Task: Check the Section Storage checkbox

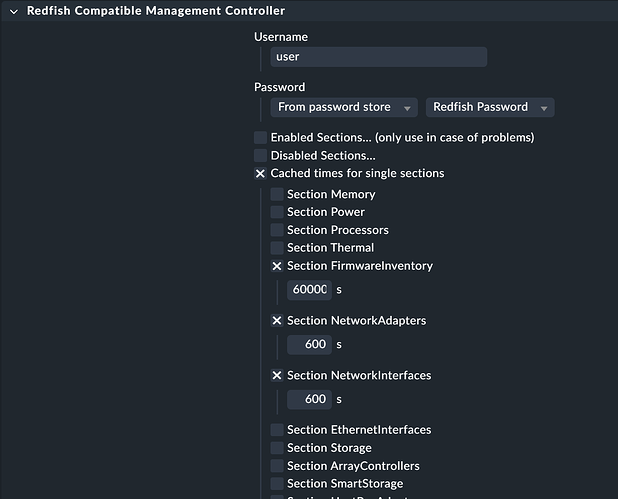Action: (277, 448)
